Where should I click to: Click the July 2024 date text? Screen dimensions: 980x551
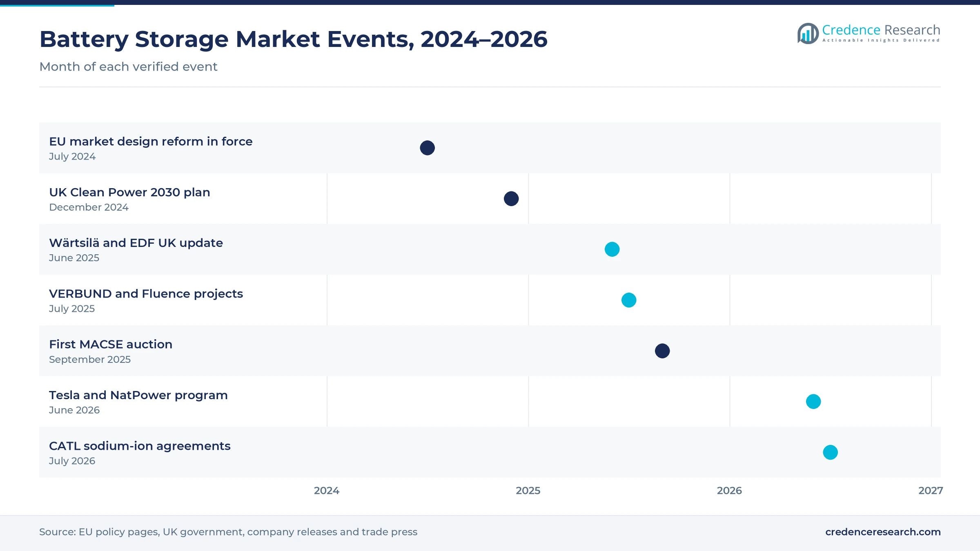click(72, 157)
